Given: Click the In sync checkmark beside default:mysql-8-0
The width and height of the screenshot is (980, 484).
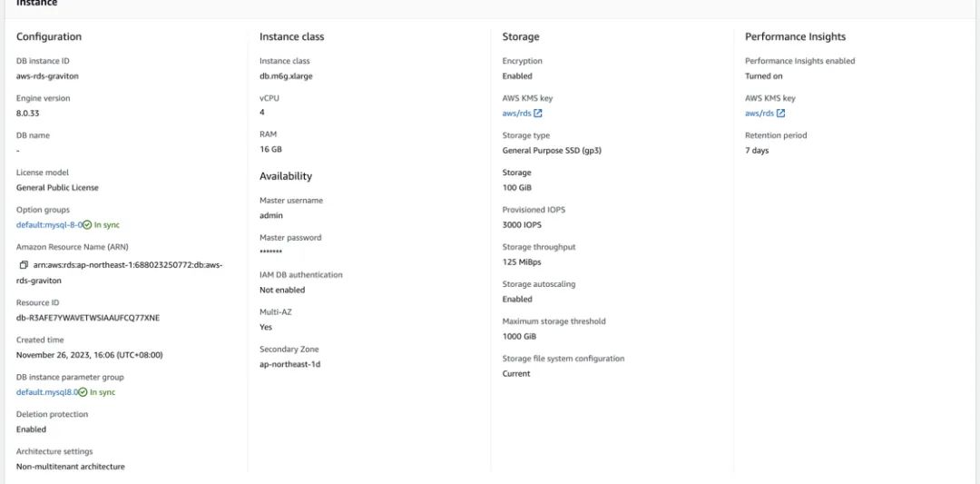Looking at the screenshot, I should [87, 224].
